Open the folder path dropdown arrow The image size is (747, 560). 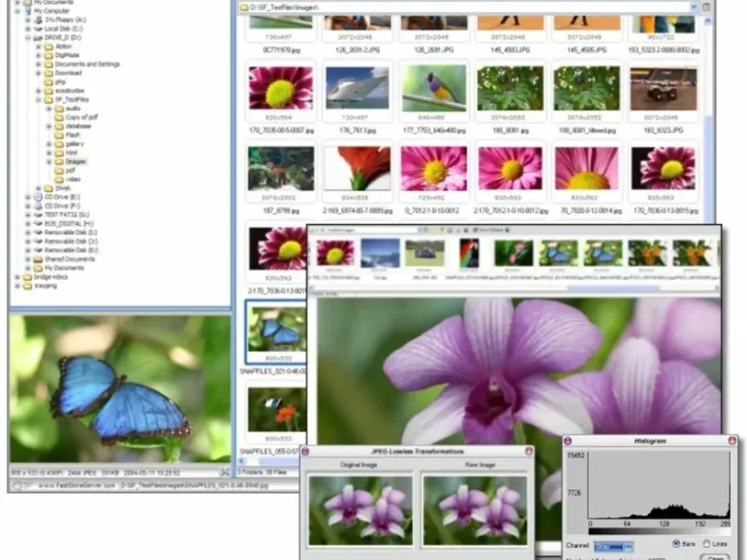tap(694, 7)
